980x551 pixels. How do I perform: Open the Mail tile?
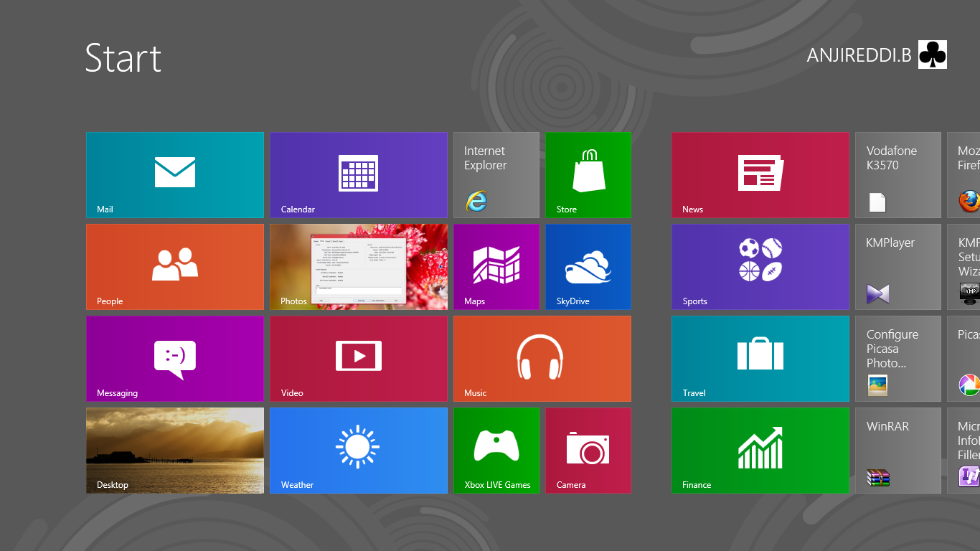175,175
